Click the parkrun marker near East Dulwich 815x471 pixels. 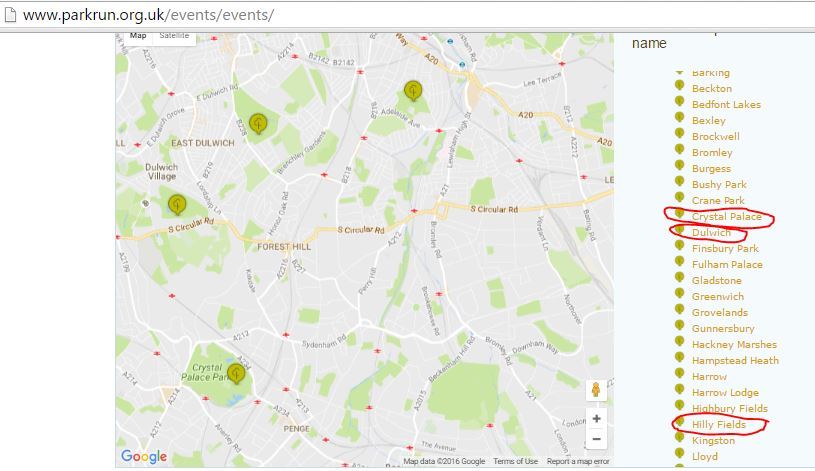(258, 123)
